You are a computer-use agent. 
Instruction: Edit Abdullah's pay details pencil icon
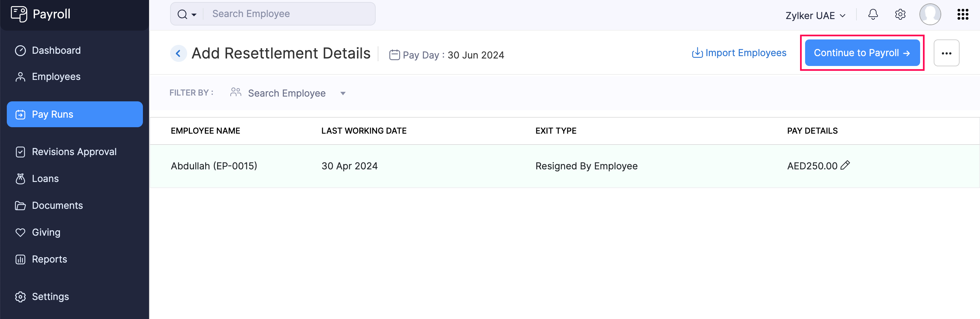click(845, 165)
